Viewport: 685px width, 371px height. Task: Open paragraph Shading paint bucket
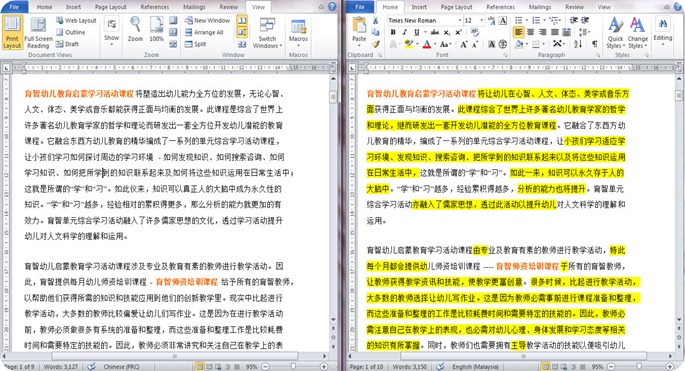(x=519, y=44)
